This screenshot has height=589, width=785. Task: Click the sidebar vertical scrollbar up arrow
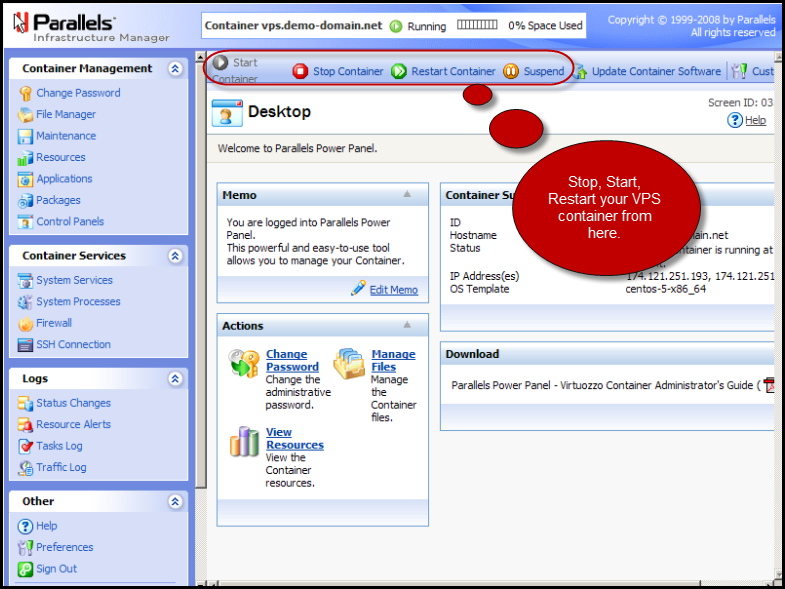200,57
